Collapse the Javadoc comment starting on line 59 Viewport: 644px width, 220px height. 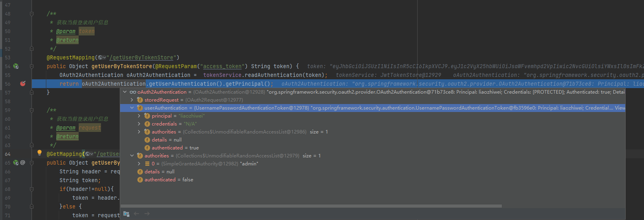click(x=32, y=110)
